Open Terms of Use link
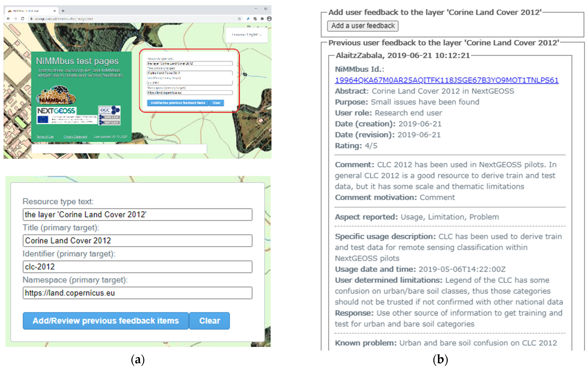This screenshot has width=588, height=370. tap(45, 137)
